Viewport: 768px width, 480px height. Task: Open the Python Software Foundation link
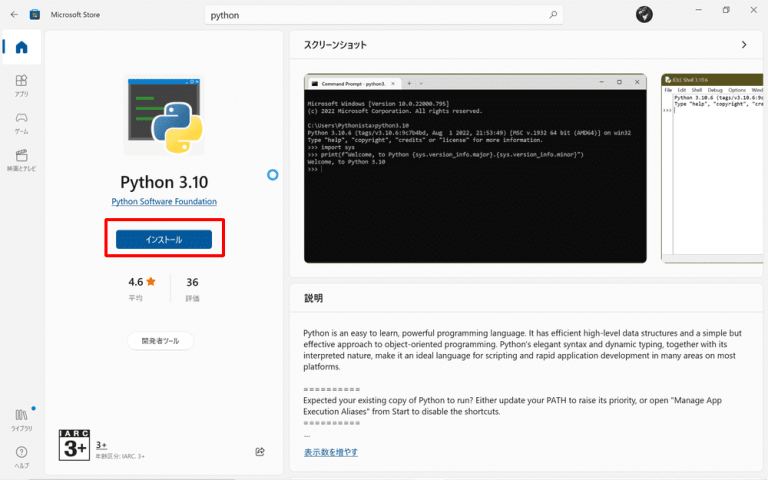[164, 201]
